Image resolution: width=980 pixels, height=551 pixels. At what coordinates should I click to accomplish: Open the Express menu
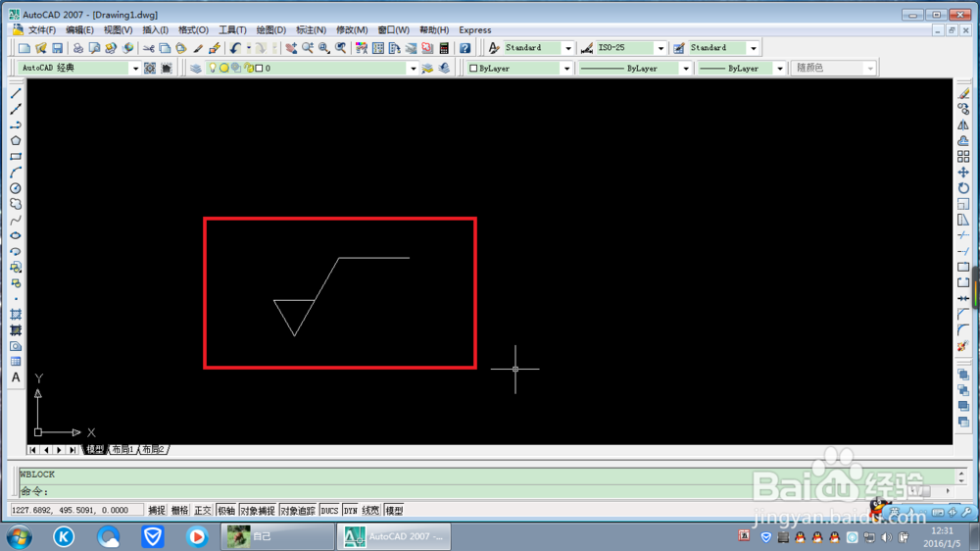point(475,30)
